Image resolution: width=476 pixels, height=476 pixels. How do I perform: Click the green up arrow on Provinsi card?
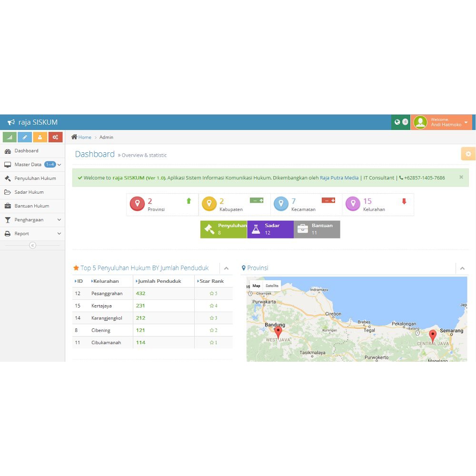(189, 201)
